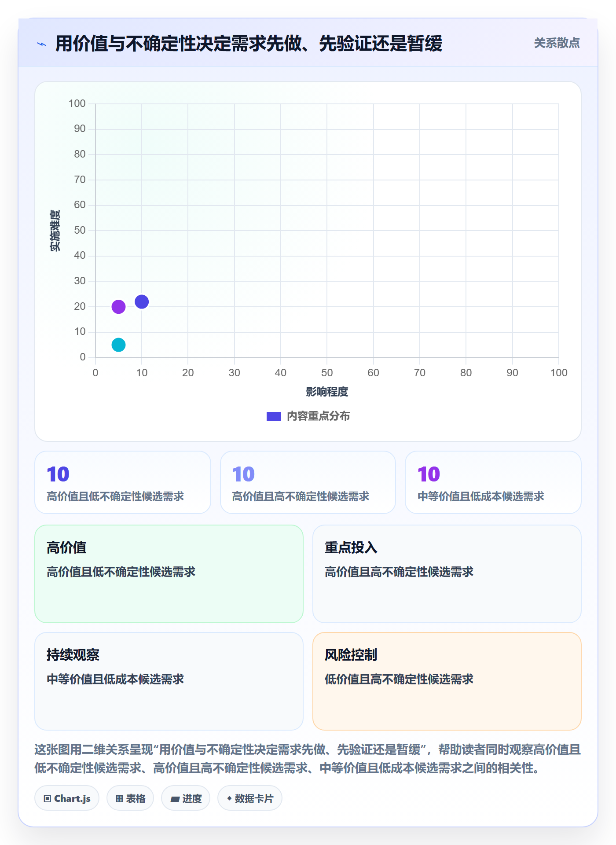Click the 关系散点 label in header

(x=557, y=43)
